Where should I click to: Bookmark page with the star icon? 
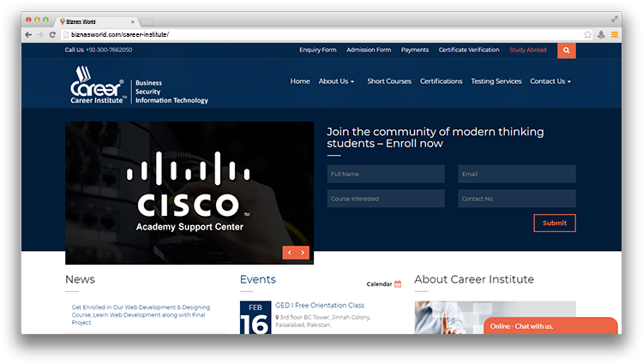click(587, 35)
